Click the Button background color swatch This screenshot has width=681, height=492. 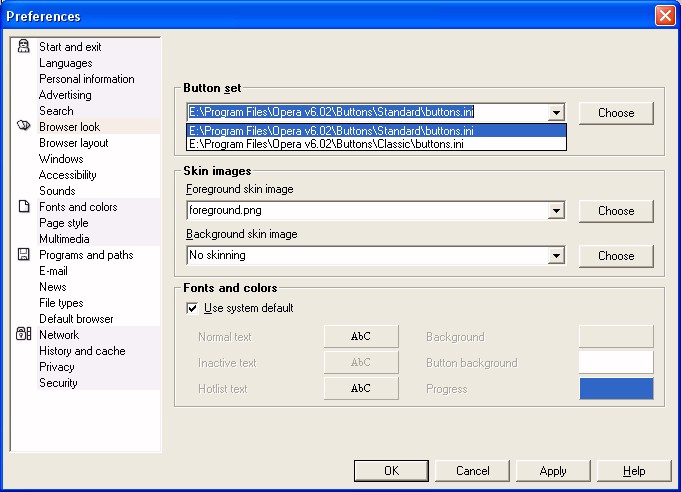coord(616,362)
